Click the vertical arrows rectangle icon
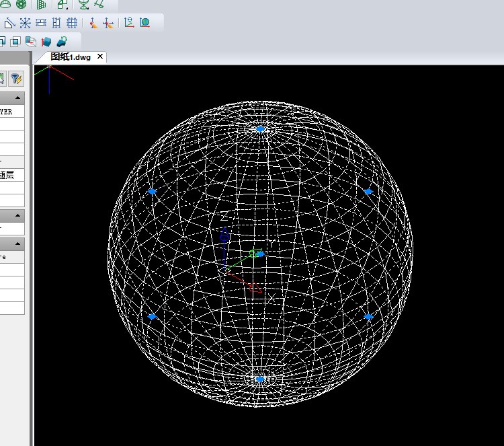This screenshot has width=504, height=446. click(x=56, y=23)
